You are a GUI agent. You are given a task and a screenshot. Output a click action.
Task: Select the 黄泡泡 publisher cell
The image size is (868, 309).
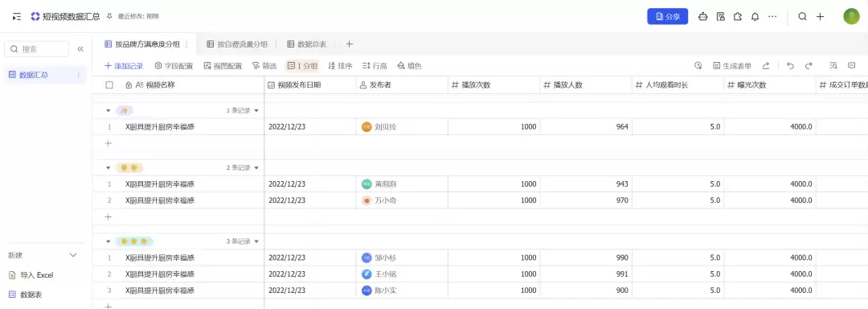pos(403,183)
